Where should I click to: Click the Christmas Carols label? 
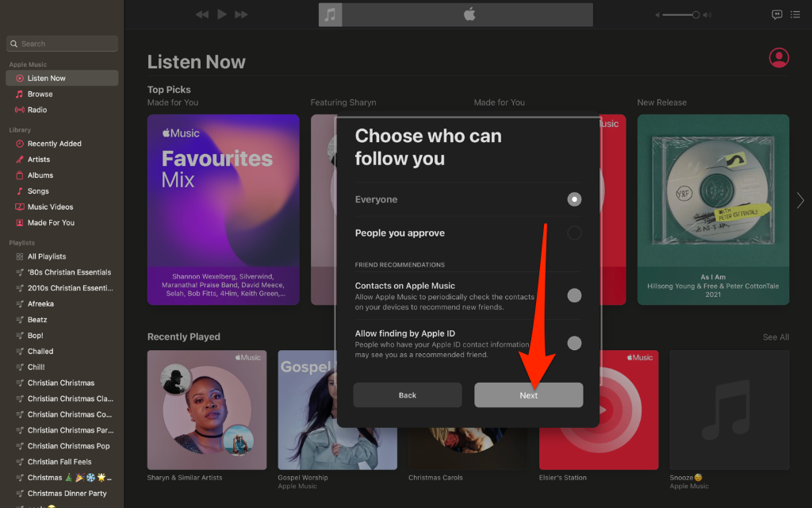coord(435,478)
